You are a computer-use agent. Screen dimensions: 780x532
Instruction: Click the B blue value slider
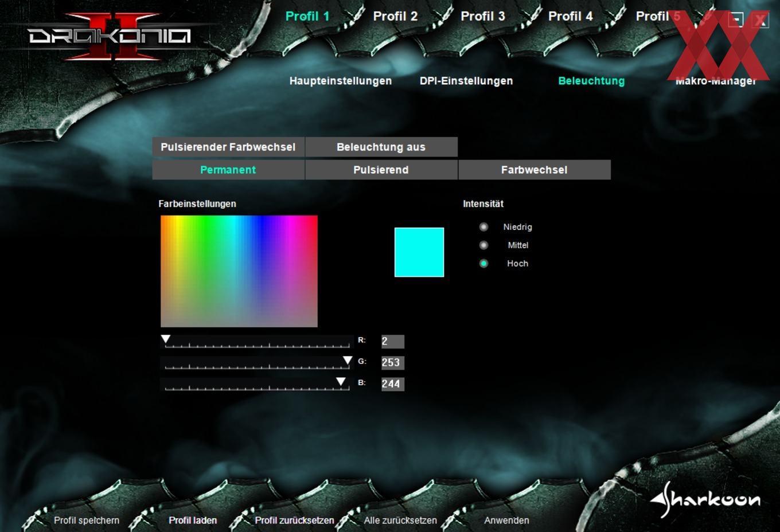[x=257, y=384]
